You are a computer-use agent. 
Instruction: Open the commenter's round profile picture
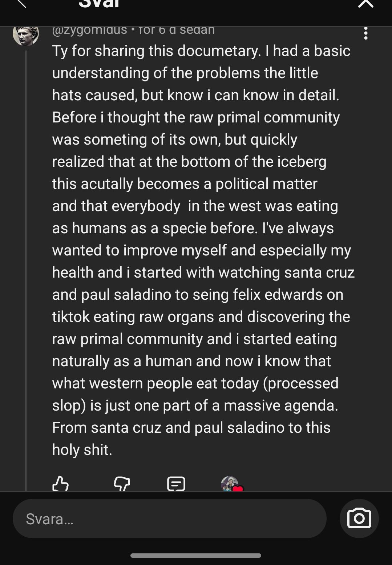[26, 35]
